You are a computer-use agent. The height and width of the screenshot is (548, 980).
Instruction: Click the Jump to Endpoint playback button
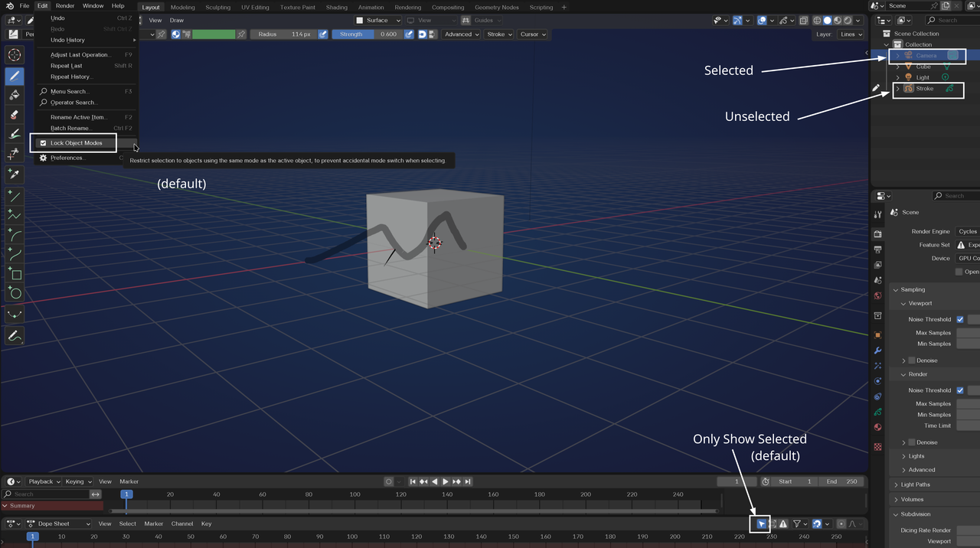[x=468, y=481]
